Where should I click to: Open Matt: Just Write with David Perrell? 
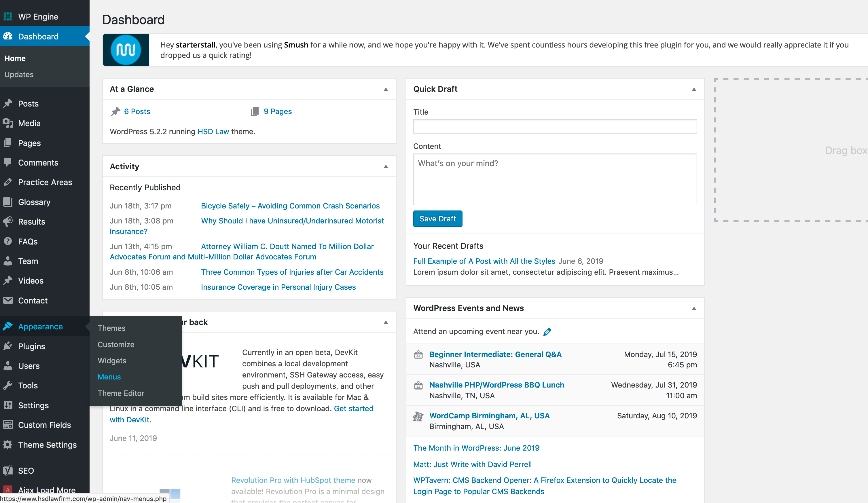click(x=472, y=464)
